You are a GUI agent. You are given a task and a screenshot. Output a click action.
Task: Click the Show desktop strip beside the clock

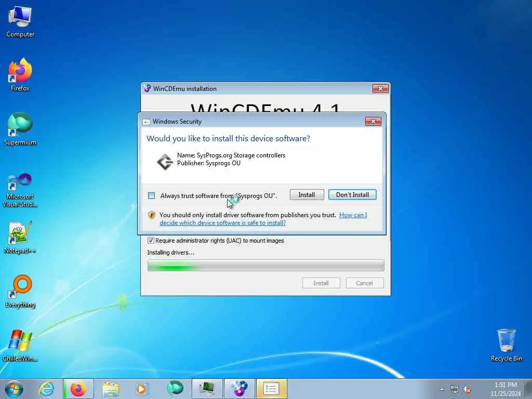pyautogui.click(x=528, y=389)
